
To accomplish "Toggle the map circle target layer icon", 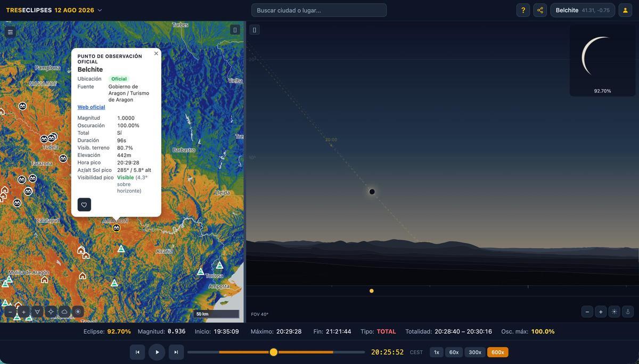I will (x=78, y=312).
